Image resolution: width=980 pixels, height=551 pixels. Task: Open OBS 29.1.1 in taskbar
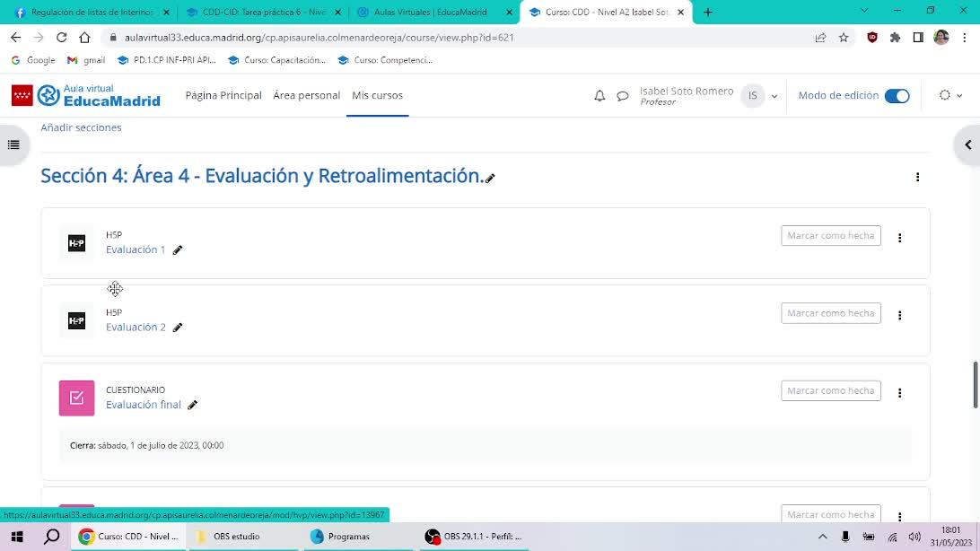point(474,537)
